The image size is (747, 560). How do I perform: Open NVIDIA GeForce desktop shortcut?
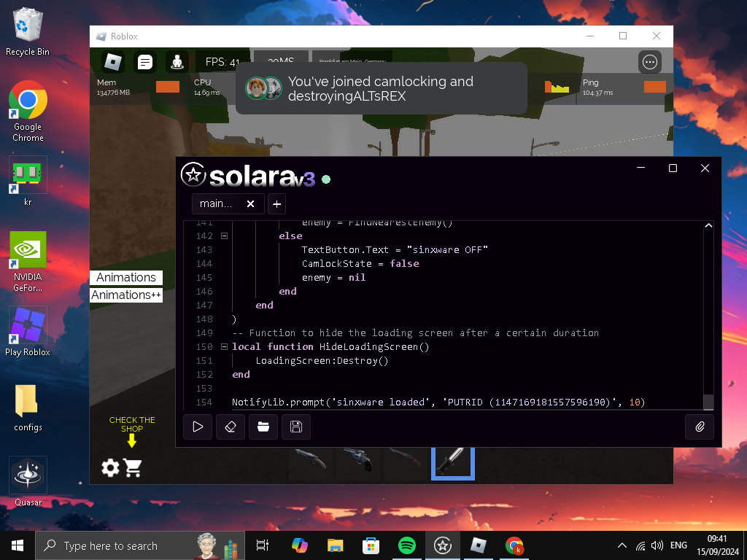click(28, 262)
